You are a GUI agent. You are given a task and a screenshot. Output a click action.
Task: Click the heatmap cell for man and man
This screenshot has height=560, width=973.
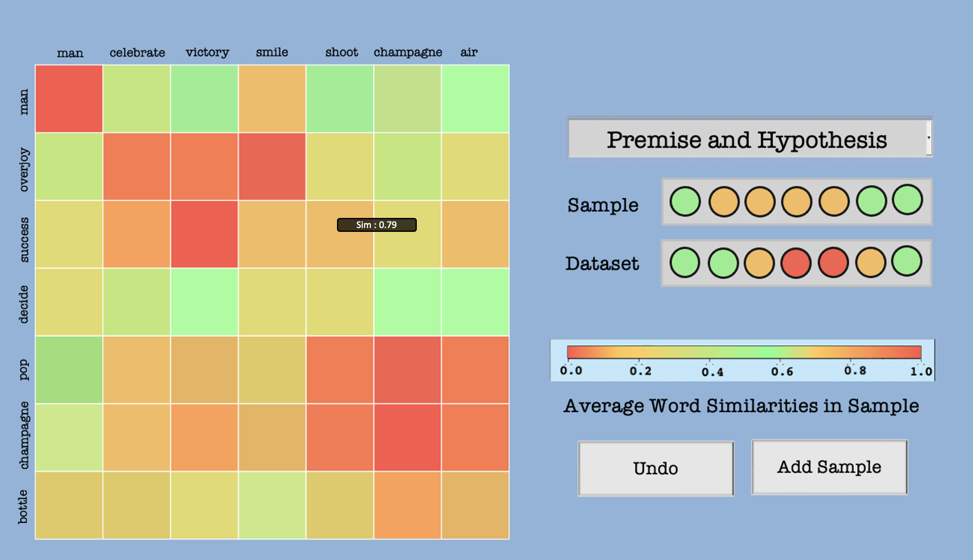tap(69, 99)
